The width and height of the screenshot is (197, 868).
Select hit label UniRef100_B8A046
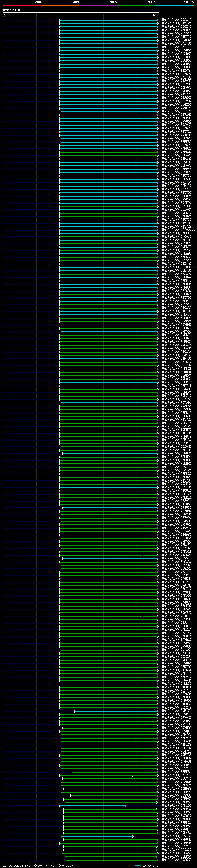pyautogui.click(x=177, y=738)
